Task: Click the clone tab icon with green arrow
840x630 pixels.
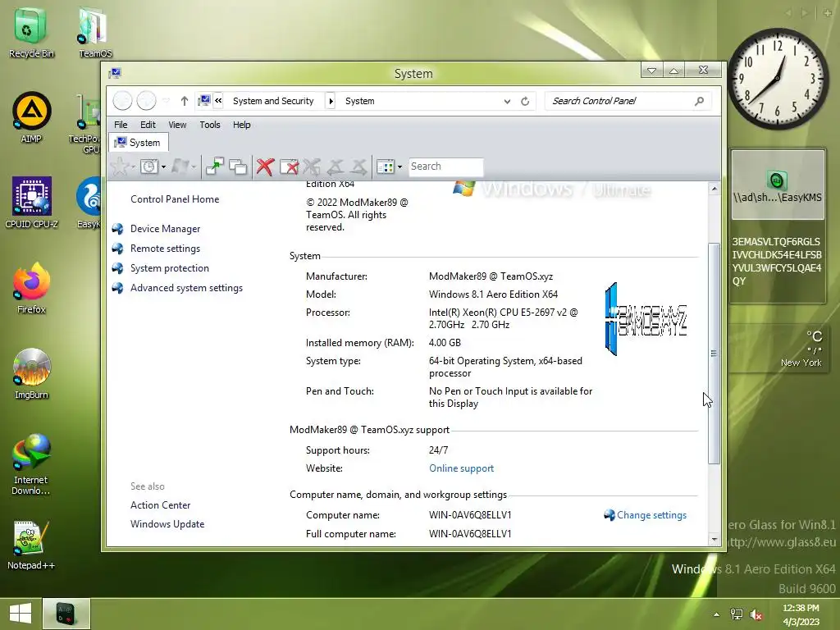Action: point(215,167)
